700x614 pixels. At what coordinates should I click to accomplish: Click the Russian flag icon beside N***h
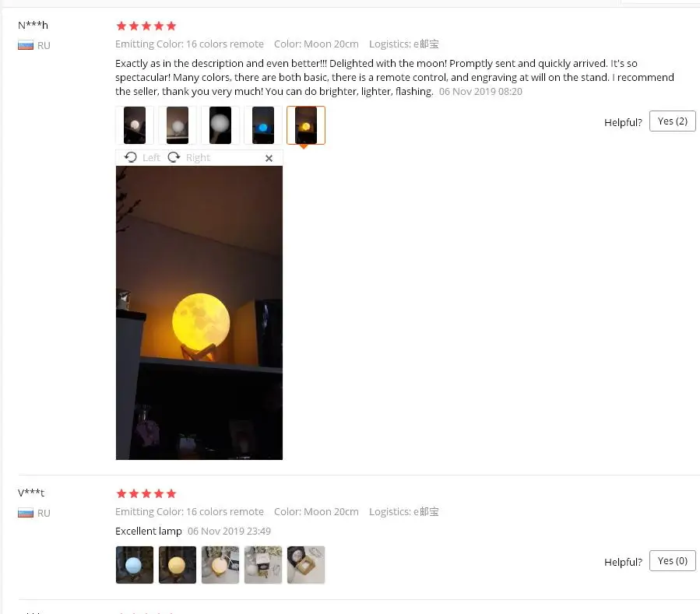coord(26,45)
